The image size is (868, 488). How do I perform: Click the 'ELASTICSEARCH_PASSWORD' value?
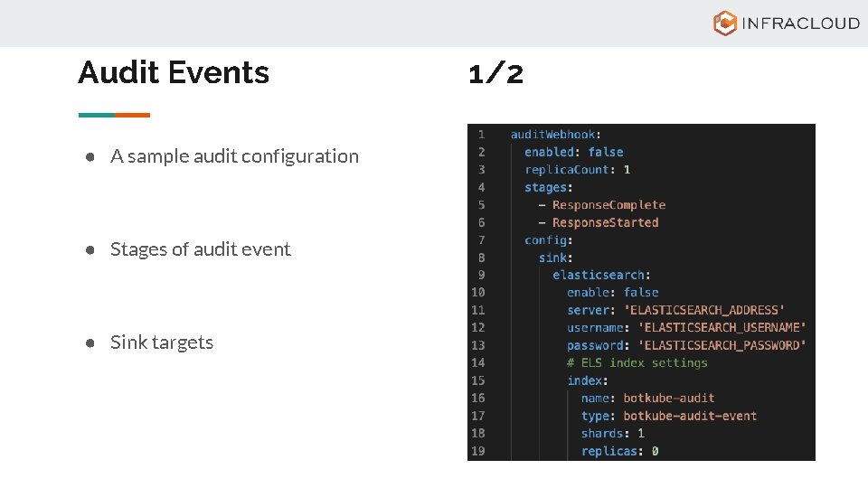(x=722, y=345)
